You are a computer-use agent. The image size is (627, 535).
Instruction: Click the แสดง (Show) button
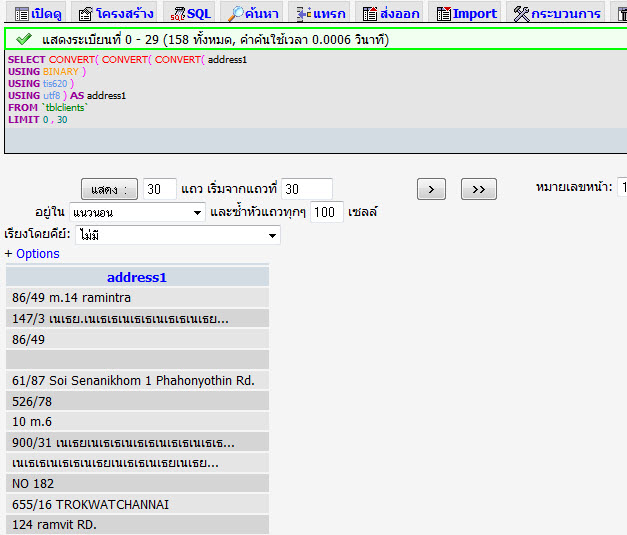[x=110, y=189]
